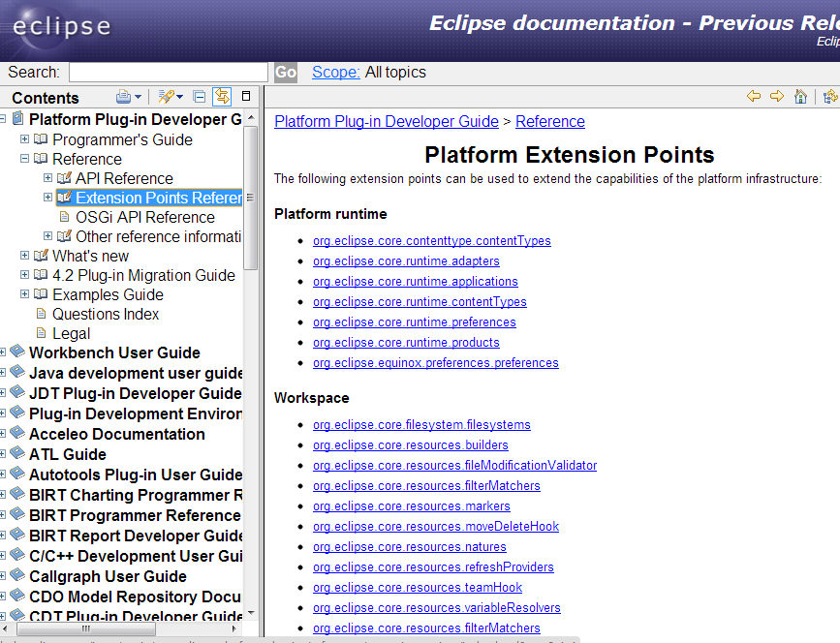Open org.eclipse.core.filesystem.filesystems link

pyautogui.click(x=421, y=425)
